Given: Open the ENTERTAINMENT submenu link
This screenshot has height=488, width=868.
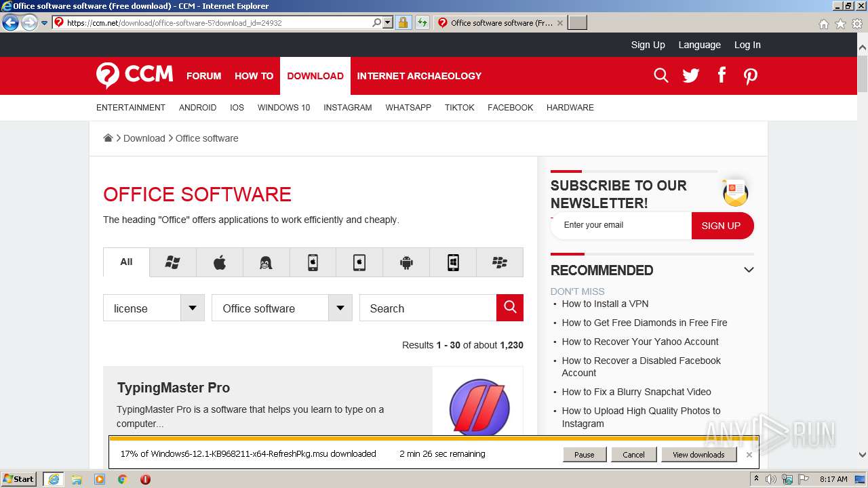Looking at the screenshot, I should [131, 107].
